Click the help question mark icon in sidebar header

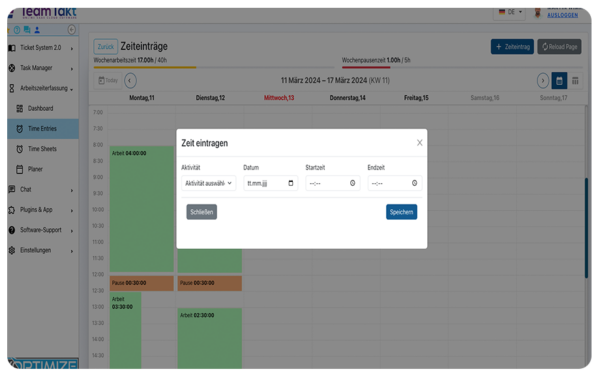[17, 30]
